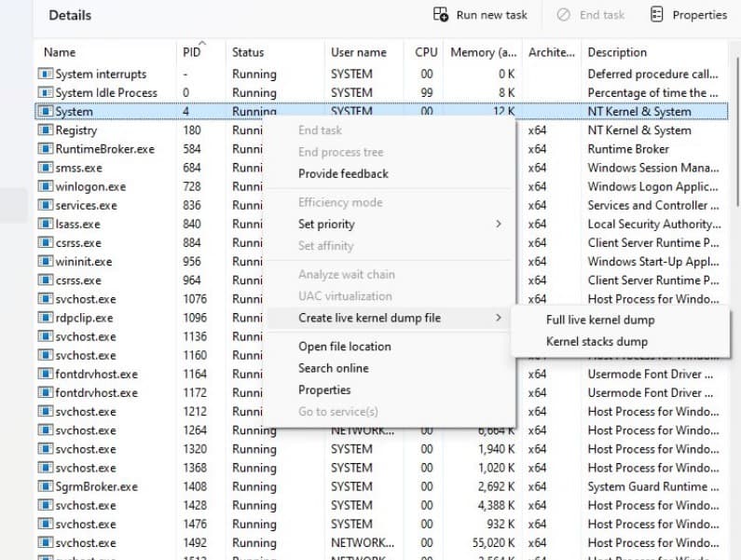Click the System interrupts process icon
741x560 pixels.
(x=45, y=74)
